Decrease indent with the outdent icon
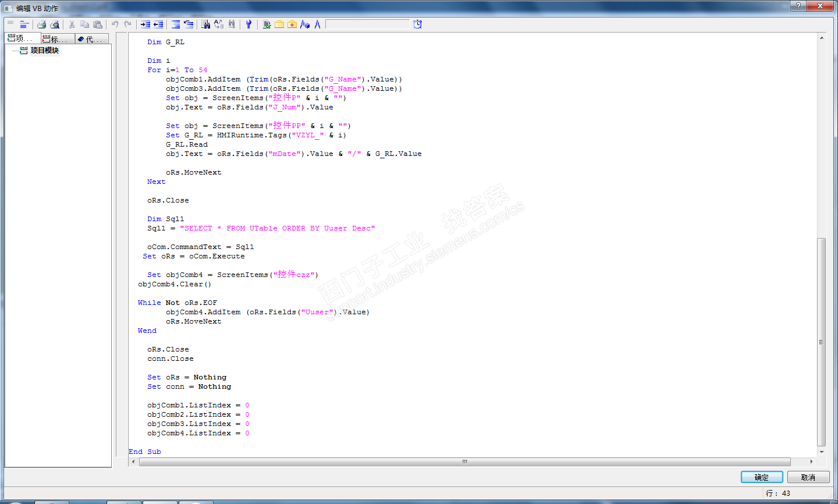The width and height of the screenshot is (838, 504). point(158,24)
